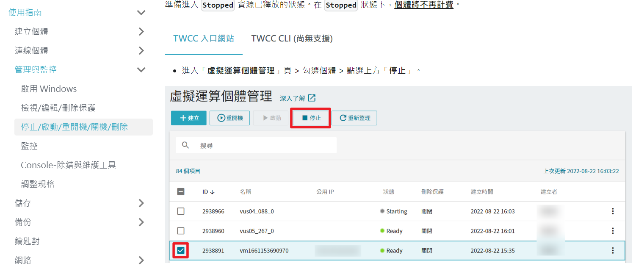This screenshot has width=644, height=274.
Task: Uncheck the selected vm1661153690970 checkbox
Action: [181, 250]
